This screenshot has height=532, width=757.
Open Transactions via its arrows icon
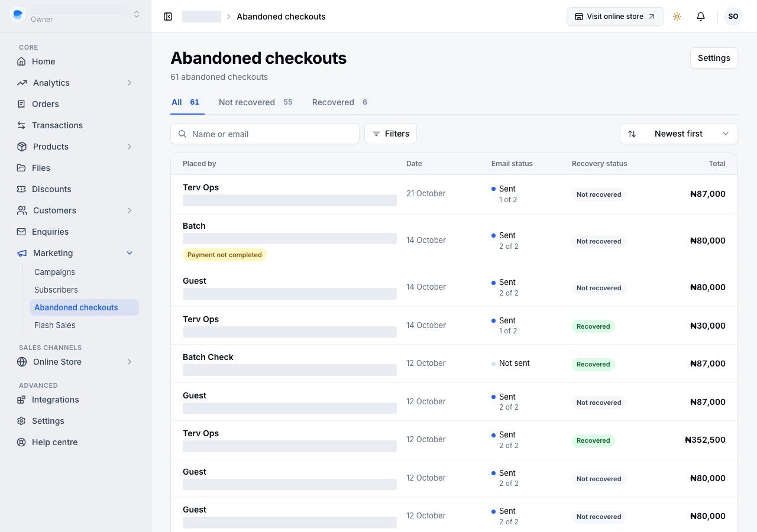21,125
